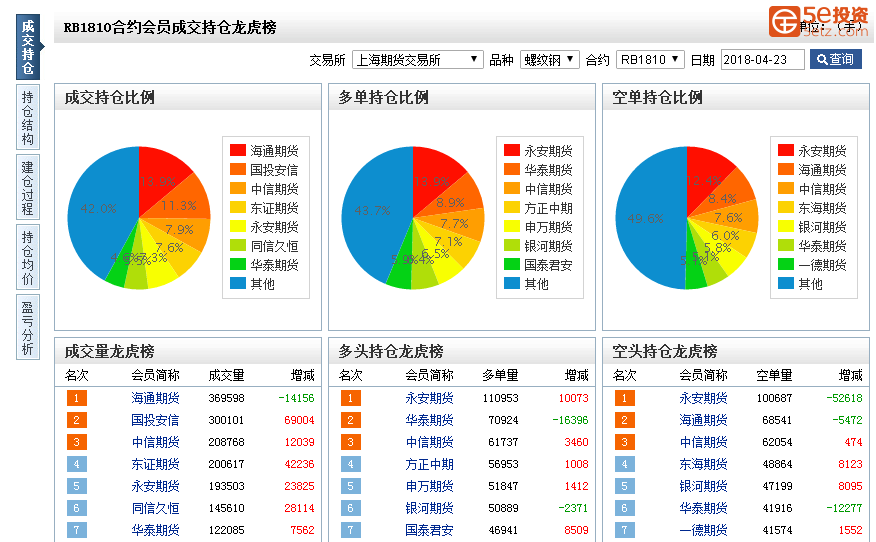Switch to the 持仓均价 sidebar tab
Screen dimensions: 876x542
[x=28, y=258]
